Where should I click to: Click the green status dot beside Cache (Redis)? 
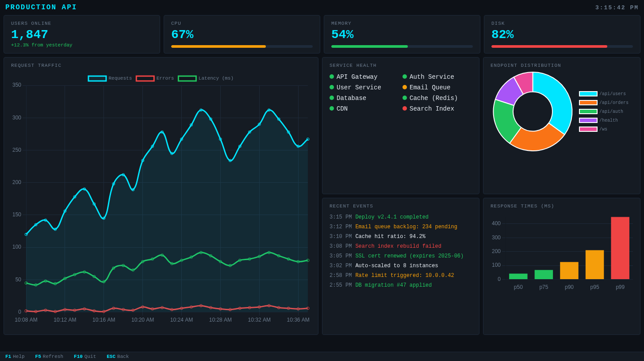click(x=405, y=98)
